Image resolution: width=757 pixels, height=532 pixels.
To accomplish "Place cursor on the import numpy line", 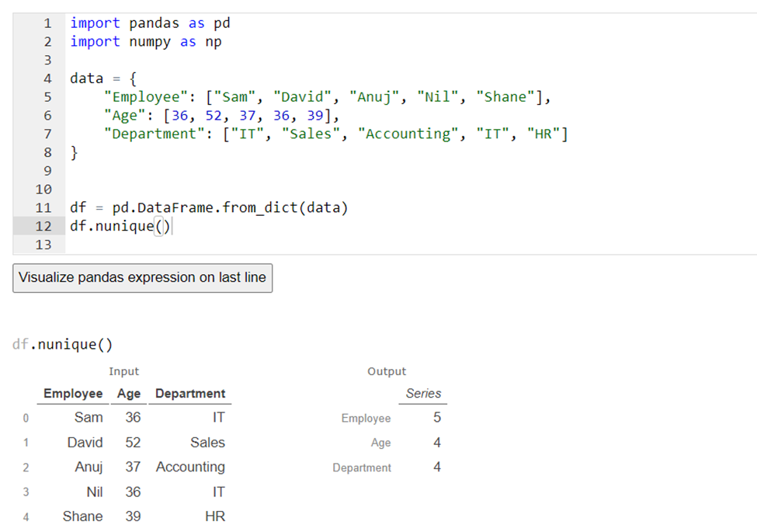I will click(145, 42).
